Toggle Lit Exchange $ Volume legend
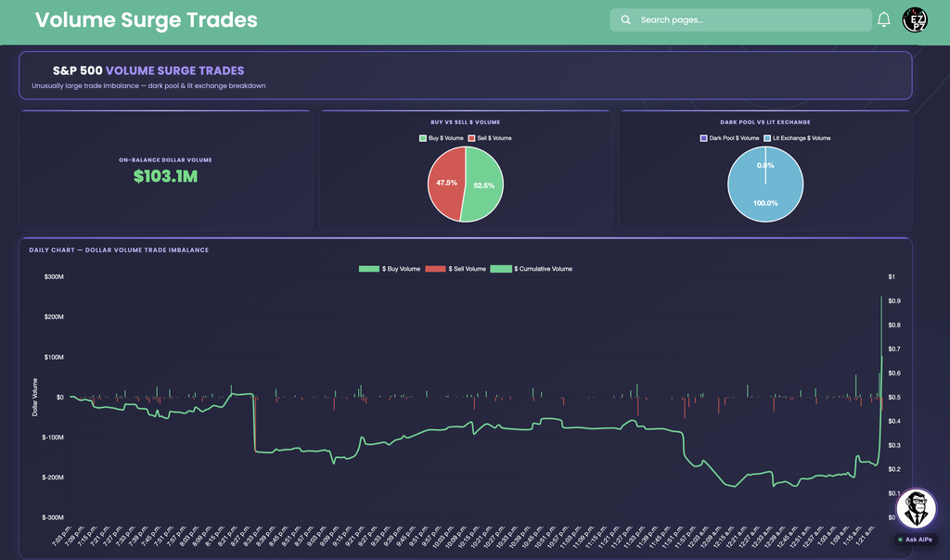Viewport: 950px width, 560px height. (x=797, y=138)
